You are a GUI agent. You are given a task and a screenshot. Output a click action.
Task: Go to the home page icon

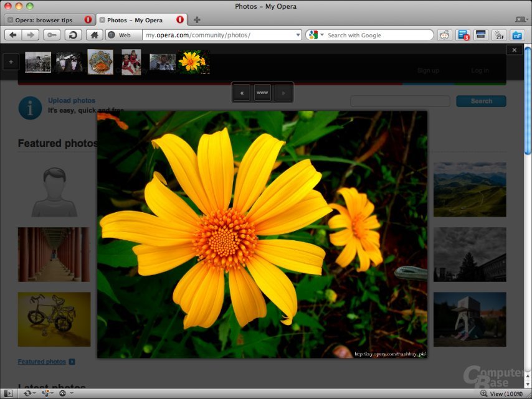pyautogui.click(x=95, y=35)
